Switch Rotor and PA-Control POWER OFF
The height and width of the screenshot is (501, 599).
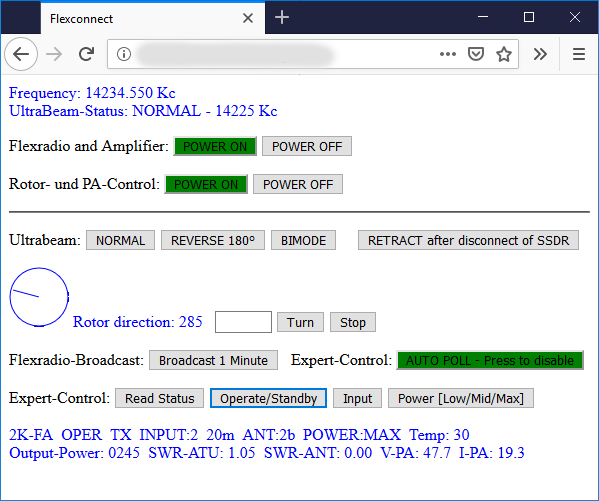[298, 185]
